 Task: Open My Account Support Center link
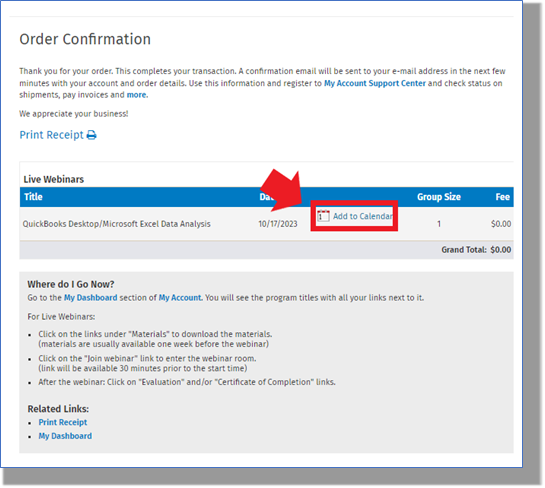[x=375, y=83]
